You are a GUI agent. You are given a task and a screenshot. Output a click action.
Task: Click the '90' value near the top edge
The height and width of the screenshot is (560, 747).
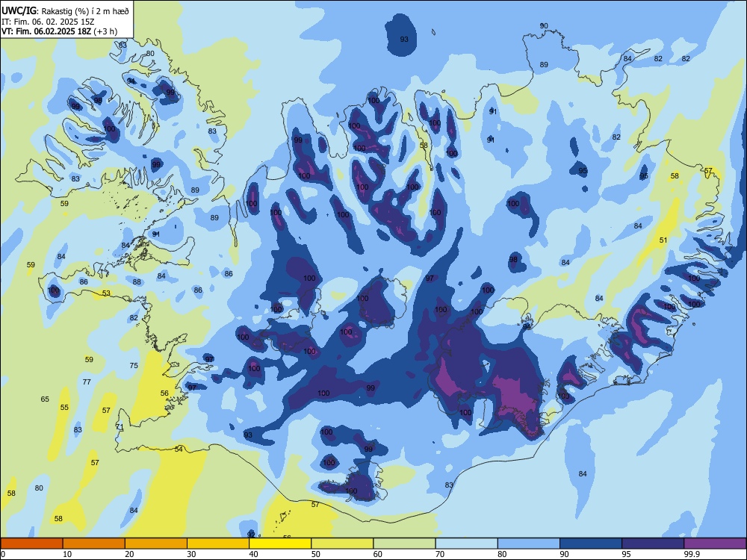[544, 25]
